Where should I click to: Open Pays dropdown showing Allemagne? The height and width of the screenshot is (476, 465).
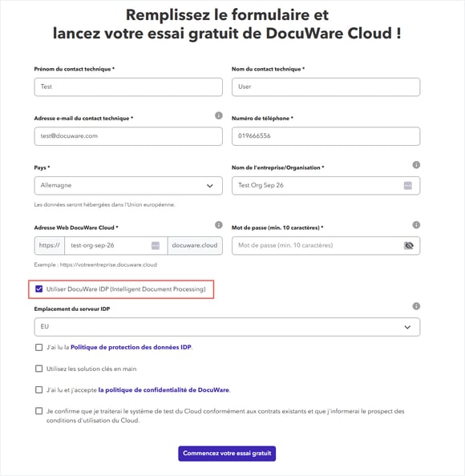pyautogui.click(x=128, y=185)
